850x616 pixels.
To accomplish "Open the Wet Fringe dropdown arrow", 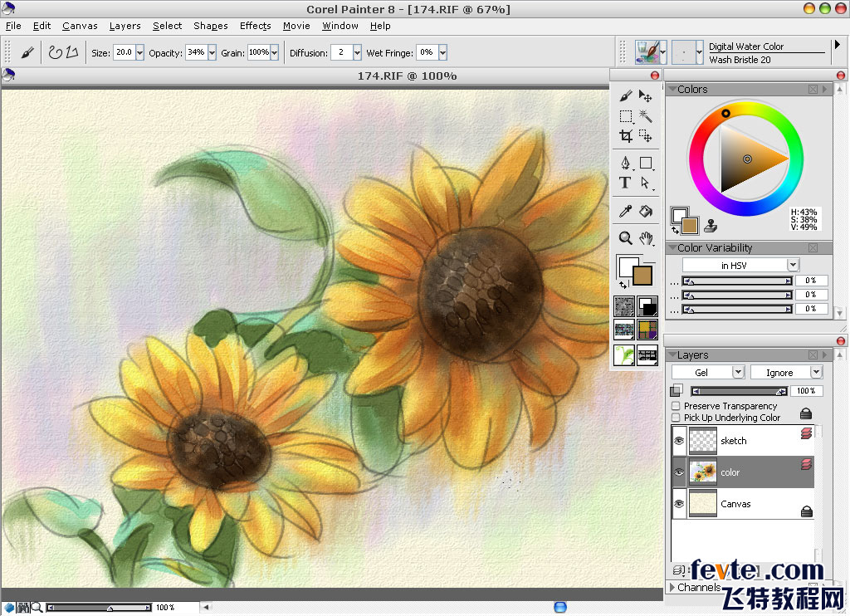I will (443, 52).
